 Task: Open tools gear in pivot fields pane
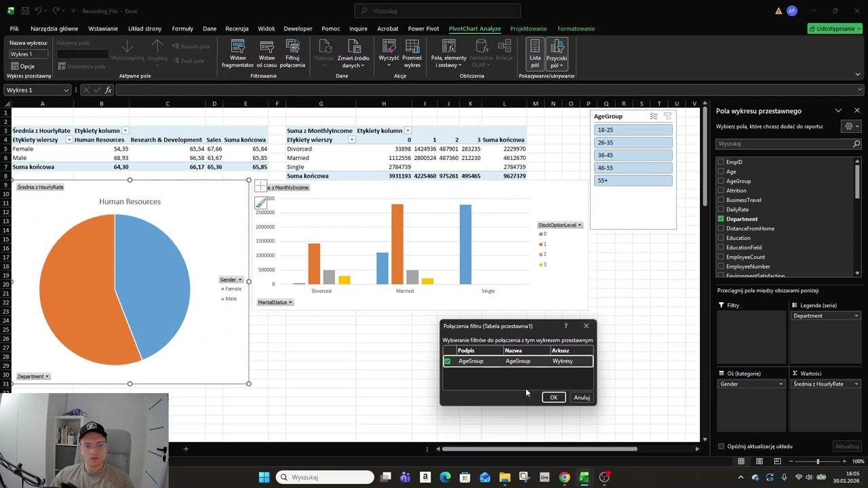[x=850, y=126]
